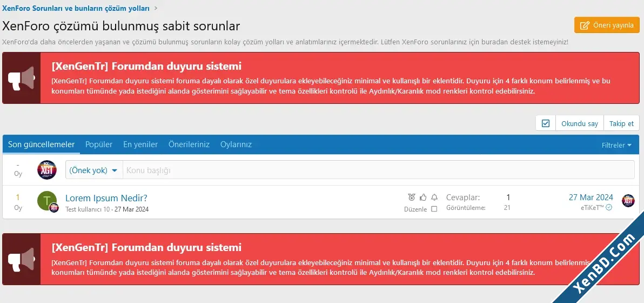Open Test kullanıcı 10 profile link
The height and width of the screenshot is (303, 644).
click(x=88, y=209)
